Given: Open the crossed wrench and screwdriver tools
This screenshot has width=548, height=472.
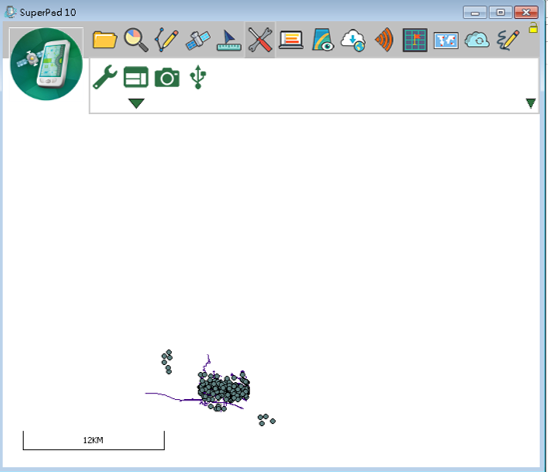Looking at the screenshot, I should [x=260, y=40].
